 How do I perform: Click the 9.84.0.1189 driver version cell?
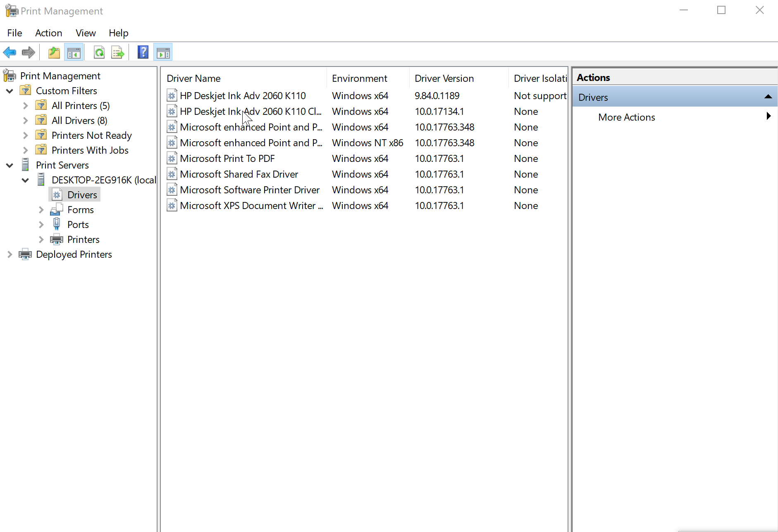coord(437,96)
